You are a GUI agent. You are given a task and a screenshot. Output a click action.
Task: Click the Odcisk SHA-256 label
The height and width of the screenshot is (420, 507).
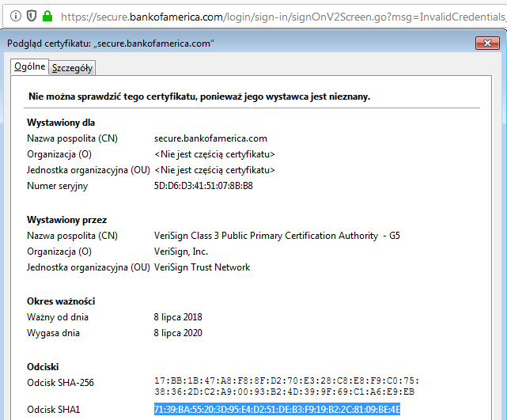pyautogui.click(x=60, y=383)
